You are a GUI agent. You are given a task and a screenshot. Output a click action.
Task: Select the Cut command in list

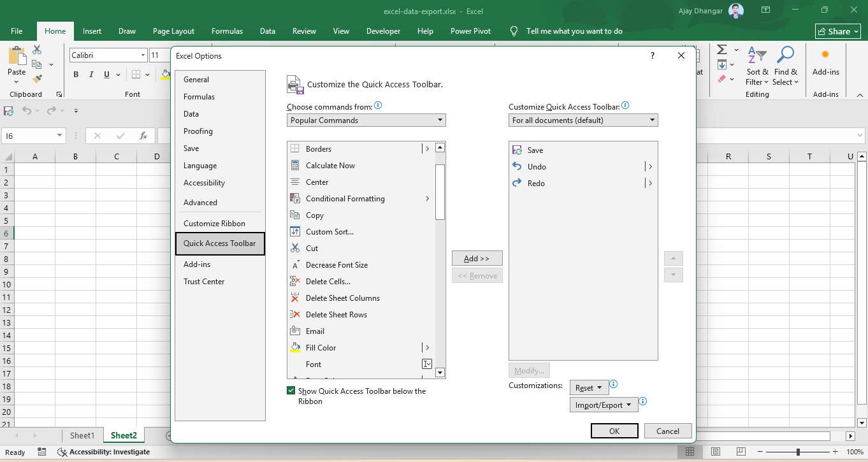click(x=361, y=248)
